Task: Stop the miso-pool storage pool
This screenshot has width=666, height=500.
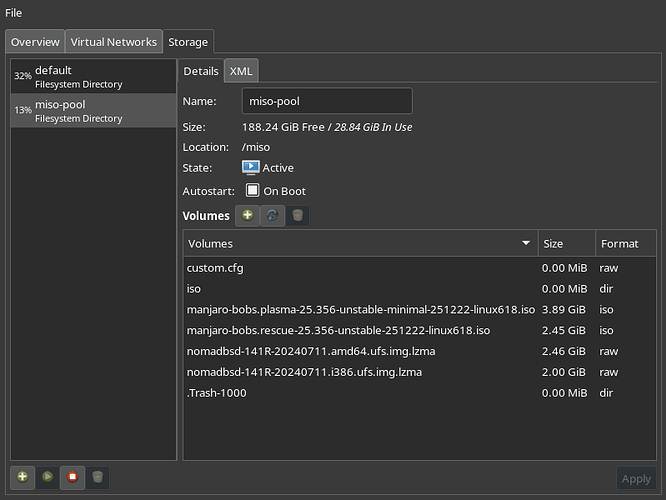Action: click(72, 477)
